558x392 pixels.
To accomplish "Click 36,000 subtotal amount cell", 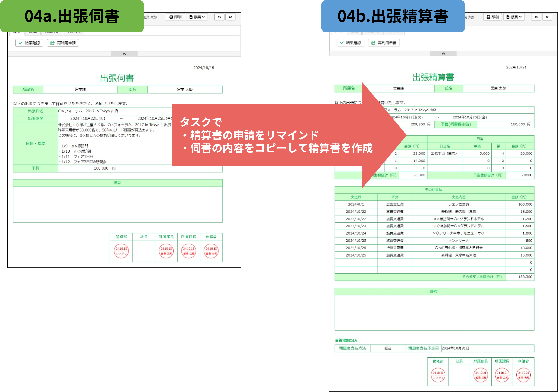I will coord(413,175).
